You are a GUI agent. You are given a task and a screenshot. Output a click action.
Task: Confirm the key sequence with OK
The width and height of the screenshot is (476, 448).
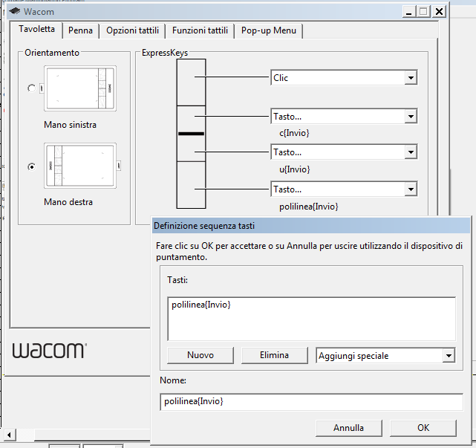point(423,428)
